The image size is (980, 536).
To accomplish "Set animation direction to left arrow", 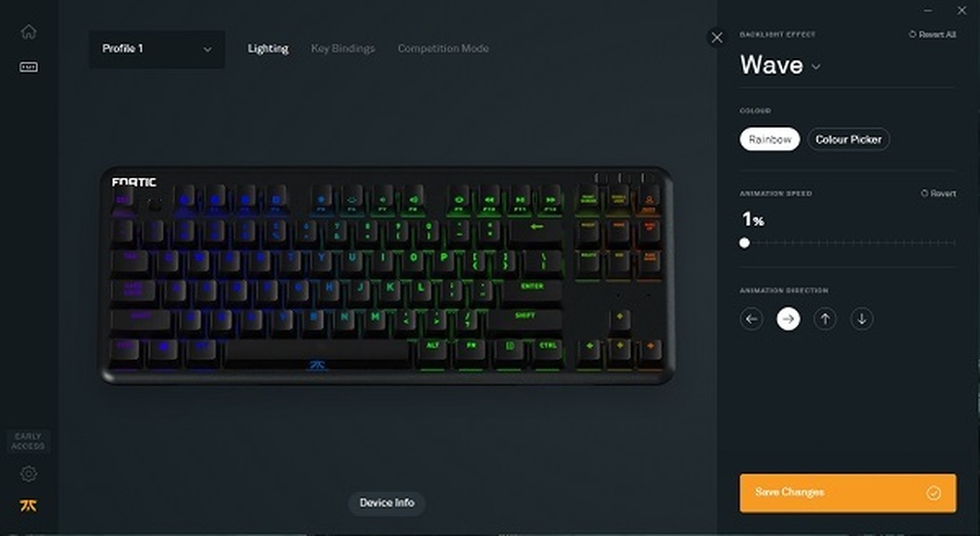I will click(x=752, y=319).
